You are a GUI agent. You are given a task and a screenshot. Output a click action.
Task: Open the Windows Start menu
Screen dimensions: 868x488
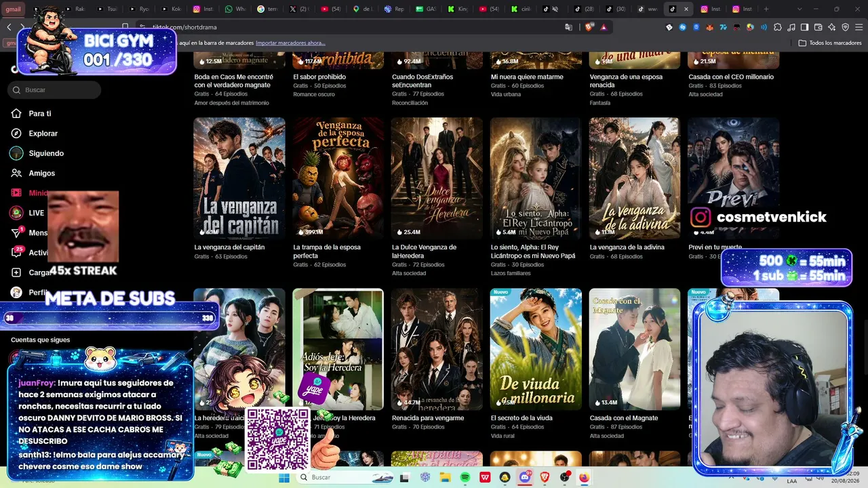(284, 477)
